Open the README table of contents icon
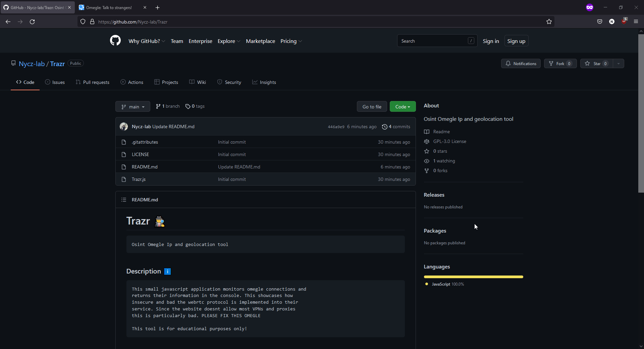 coord(124,200)
